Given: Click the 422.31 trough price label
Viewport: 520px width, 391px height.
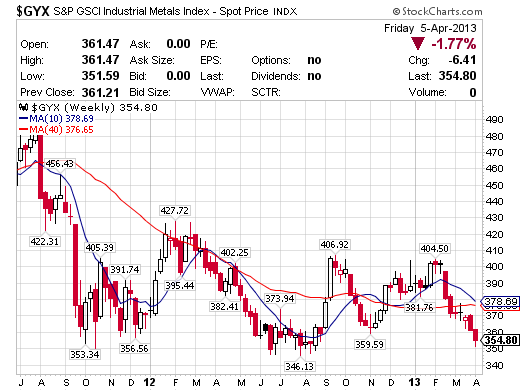Looking at the screenshot, I should [45, 241].
